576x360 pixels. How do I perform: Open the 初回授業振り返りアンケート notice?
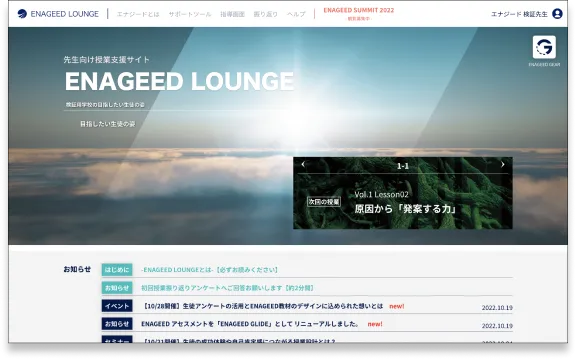pyautogui.click(x=228, y=288)
